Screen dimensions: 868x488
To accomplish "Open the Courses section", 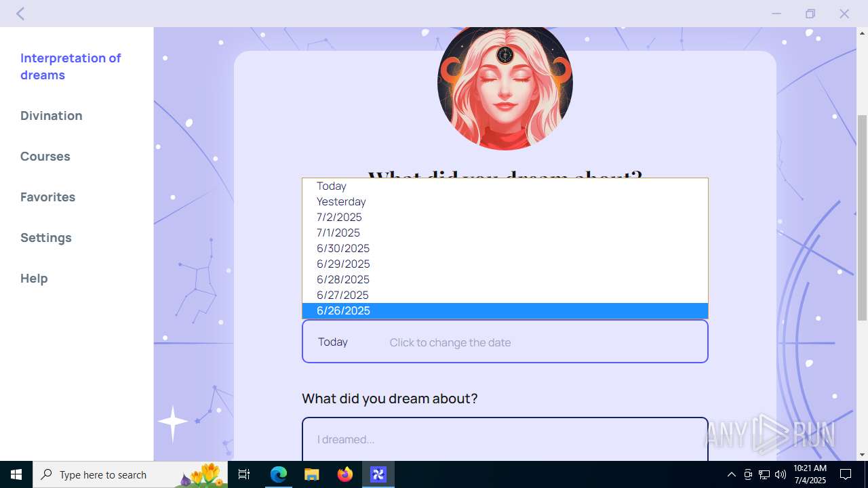I will click(45, 156).
